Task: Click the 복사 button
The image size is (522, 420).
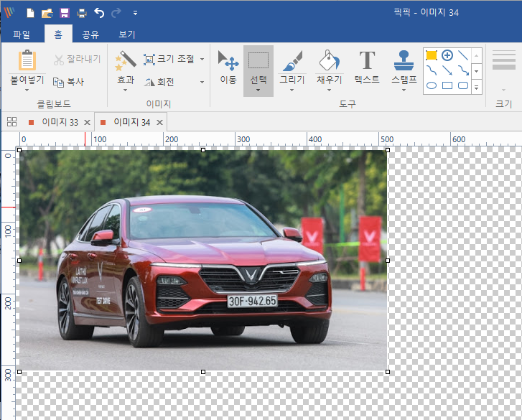Action: click(x=69, y=82)
